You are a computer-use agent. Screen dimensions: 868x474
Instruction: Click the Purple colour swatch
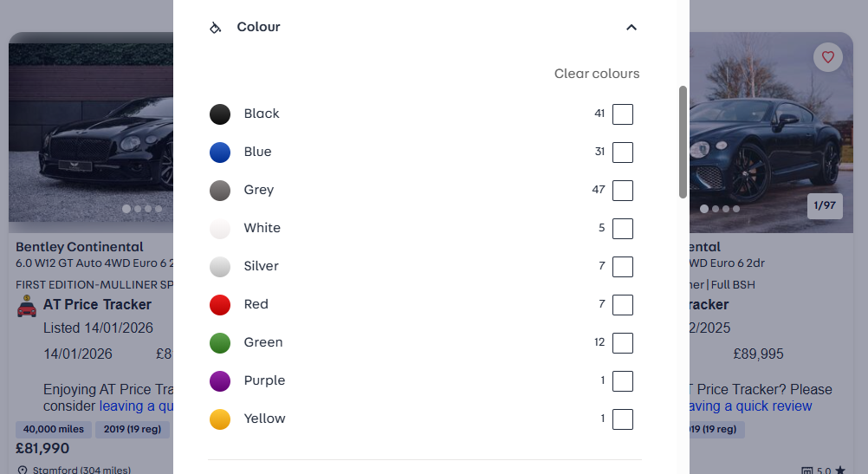click(x=220, y=381)
